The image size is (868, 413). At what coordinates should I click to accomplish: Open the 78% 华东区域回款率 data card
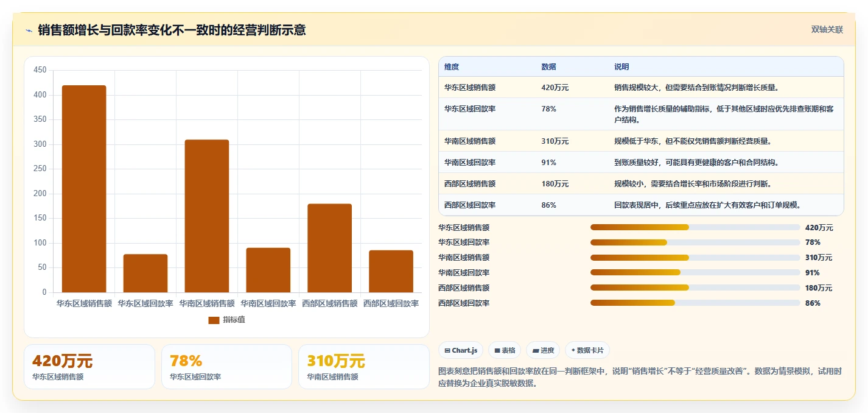(x=227, y=367)
